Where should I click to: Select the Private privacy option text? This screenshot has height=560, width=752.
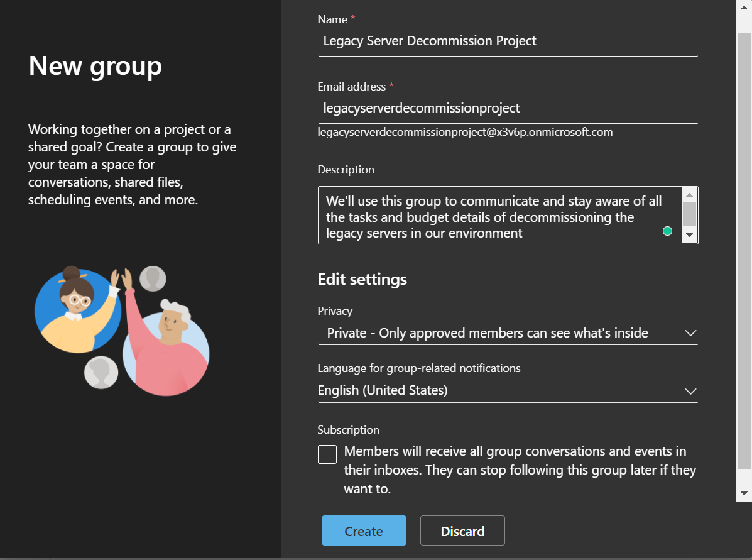[487, 333]
